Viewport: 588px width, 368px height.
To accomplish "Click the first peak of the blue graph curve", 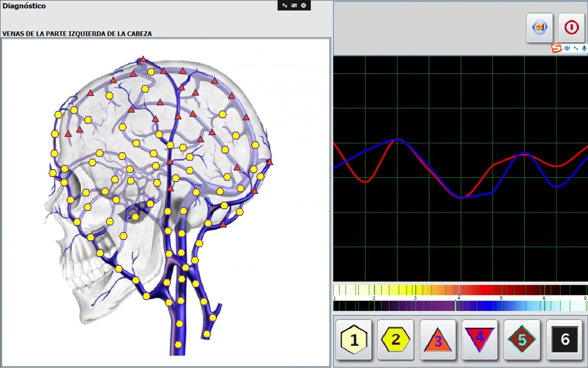I will click(x=398, y=139).
